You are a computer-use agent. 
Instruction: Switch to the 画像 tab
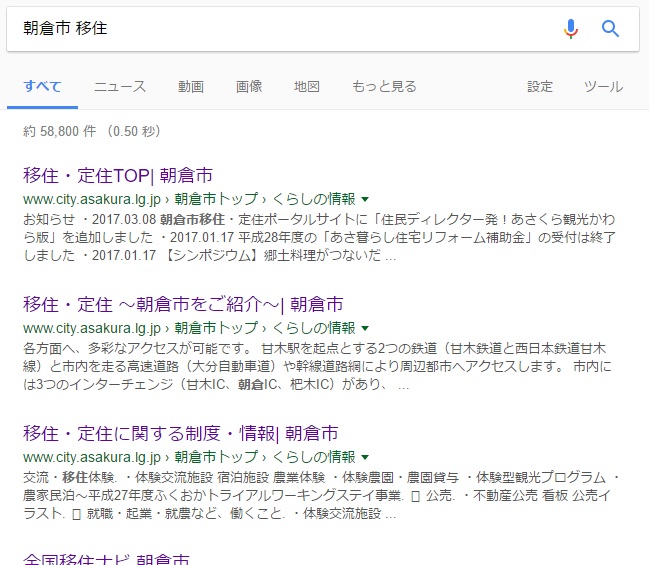tap(249, 87)
